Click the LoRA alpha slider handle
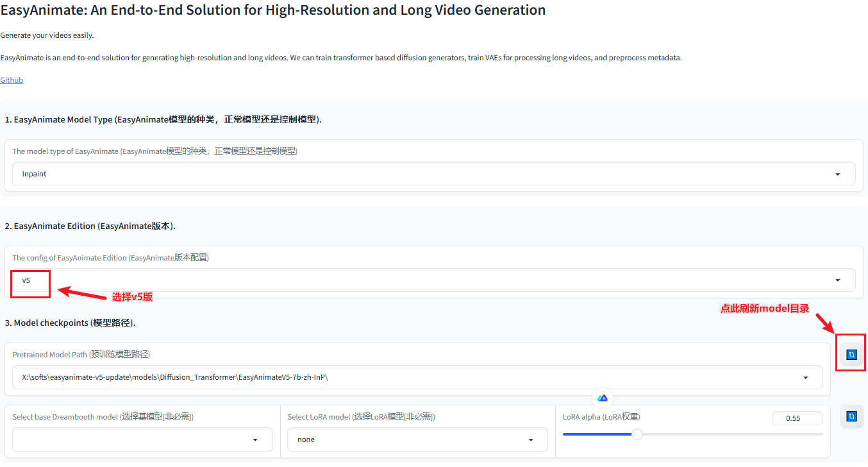The width and height of the screenshot is (868, 467). [x=637, y=434]
